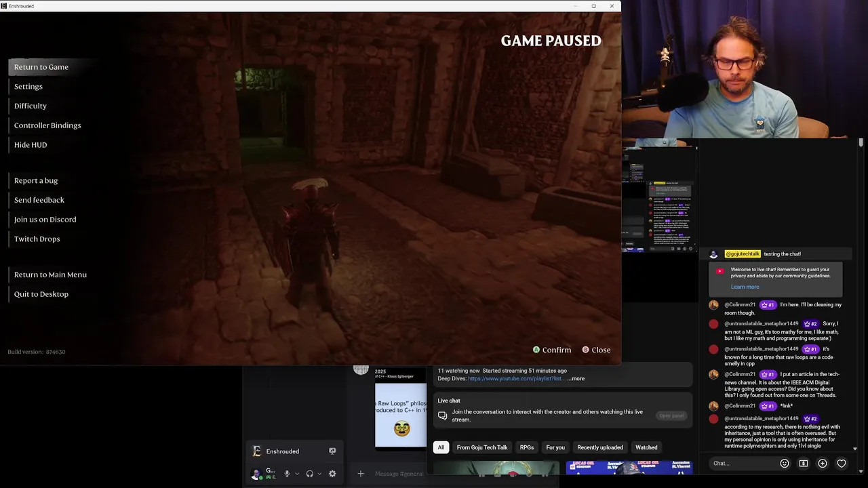Mute the Discord microphone
This screenshot has width=868, height=488.
click(x=287, y=474)
